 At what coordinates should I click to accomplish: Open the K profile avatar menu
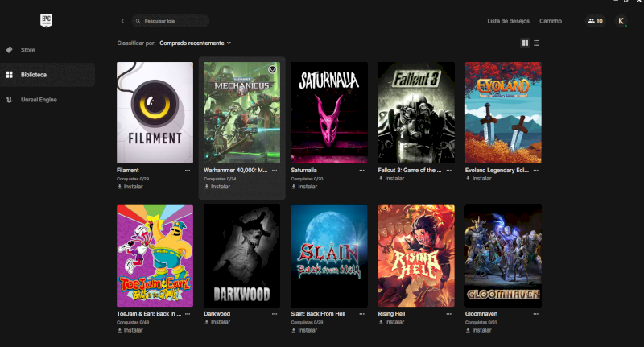pyautogui.click(x=621, y=21)
